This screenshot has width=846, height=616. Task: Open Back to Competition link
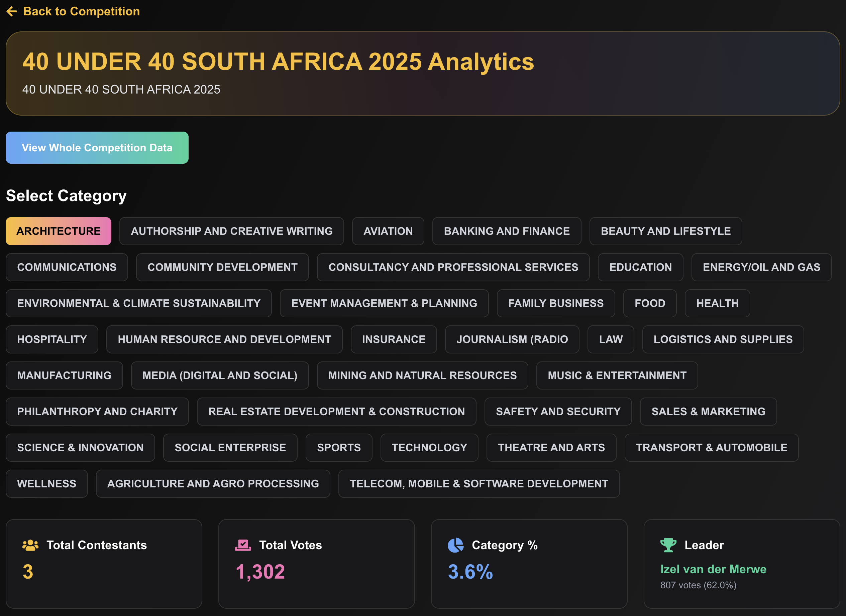81,12
